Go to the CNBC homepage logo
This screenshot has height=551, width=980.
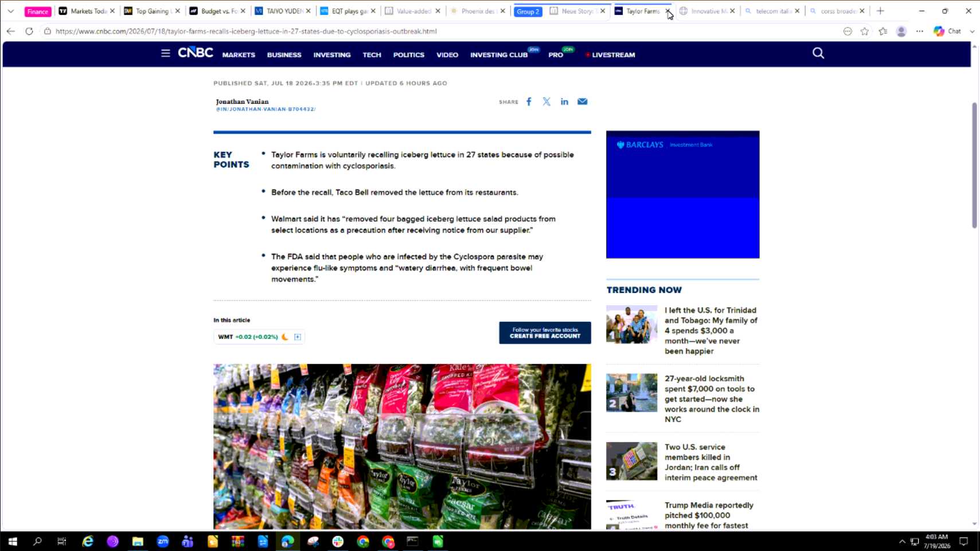point(196,53)
